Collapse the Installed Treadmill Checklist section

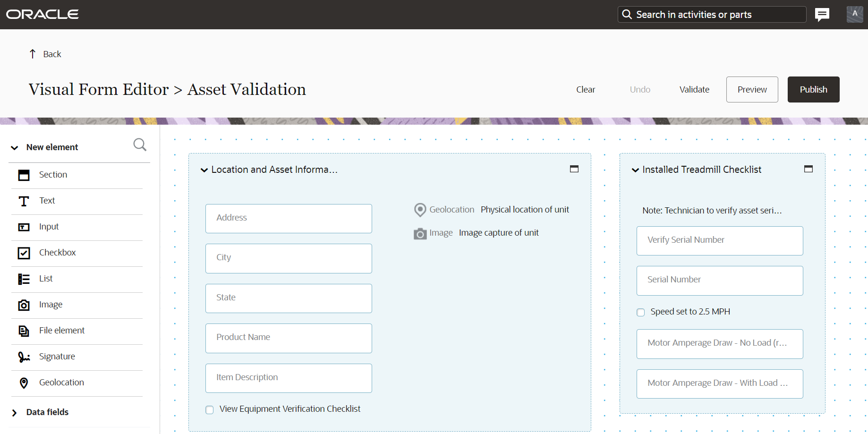click(x=636, y=170)
